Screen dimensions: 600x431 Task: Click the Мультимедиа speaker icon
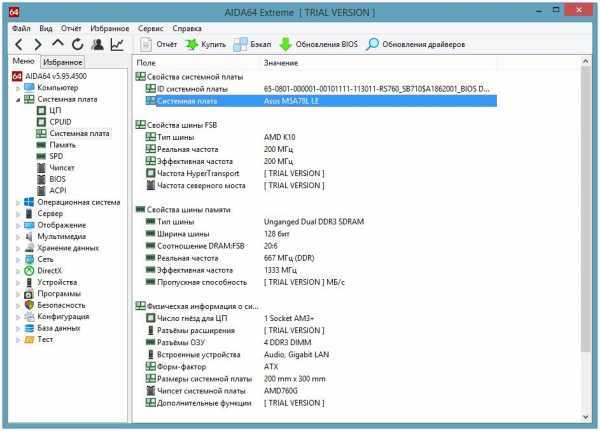(x=29, y=237)
